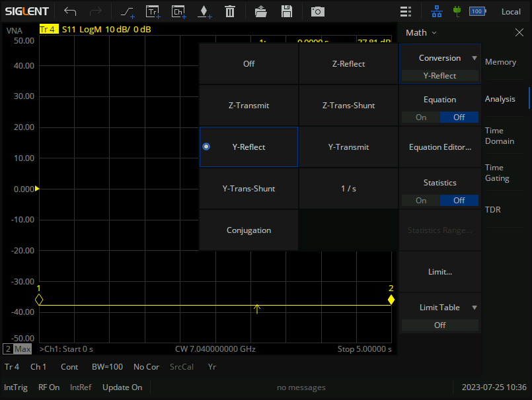
Task: Choose the Y-Trans-Shunt conversion option
Action: (248, 189)
